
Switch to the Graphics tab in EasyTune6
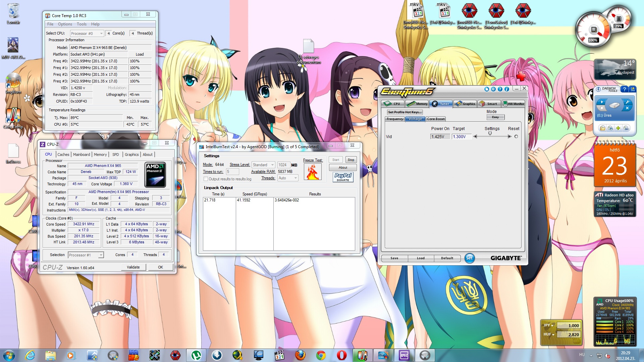coord(465,104)
